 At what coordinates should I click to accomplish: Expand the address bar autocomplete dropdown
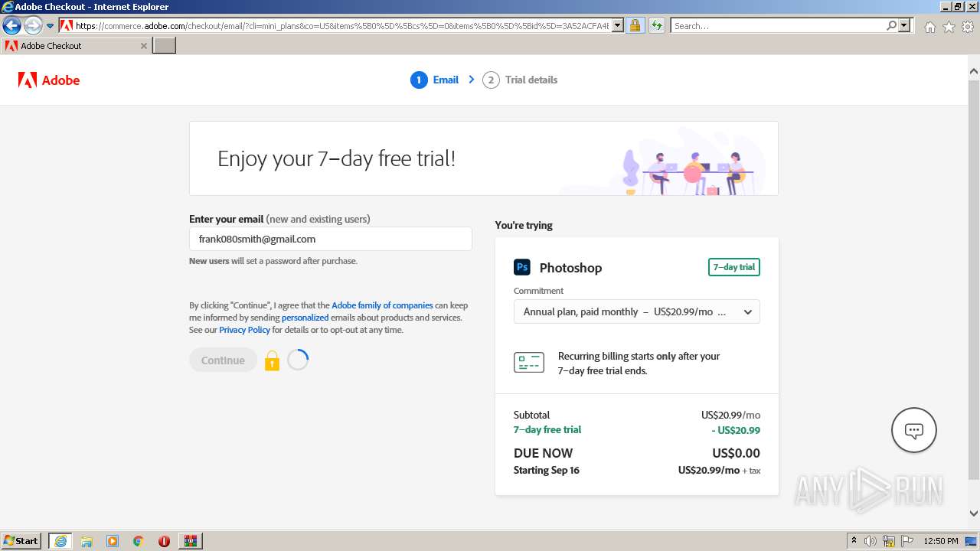coord(618,25)
